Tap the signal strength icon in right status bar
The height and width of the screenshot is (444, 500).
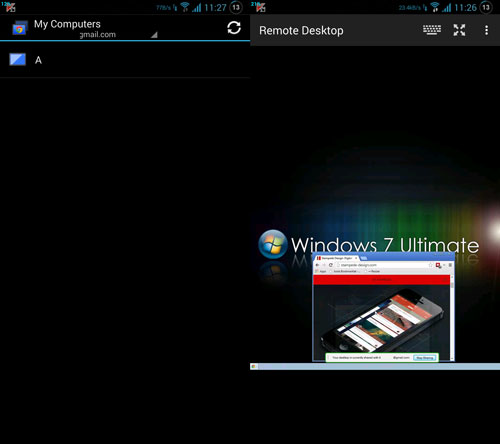[446, 7]
